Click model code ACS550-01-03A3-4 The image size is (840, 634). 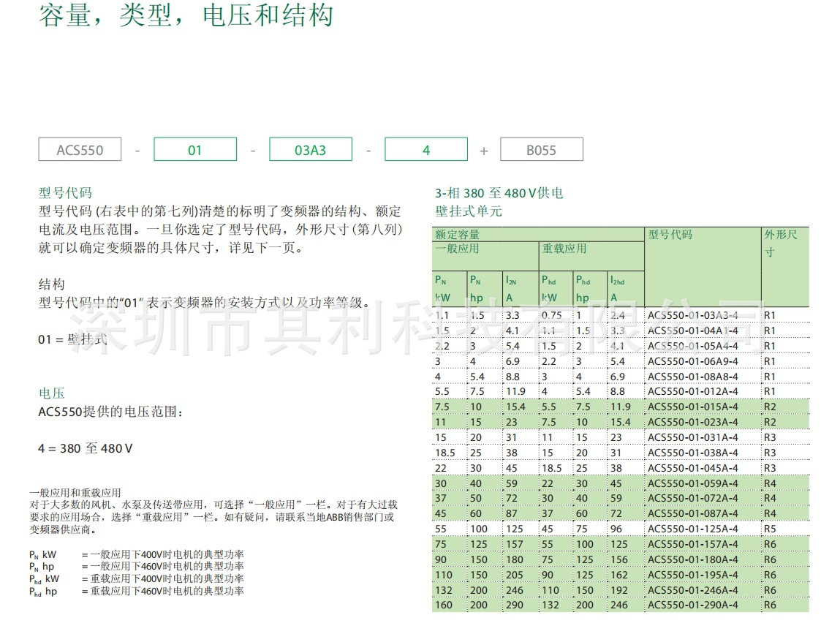pos(692,315)
